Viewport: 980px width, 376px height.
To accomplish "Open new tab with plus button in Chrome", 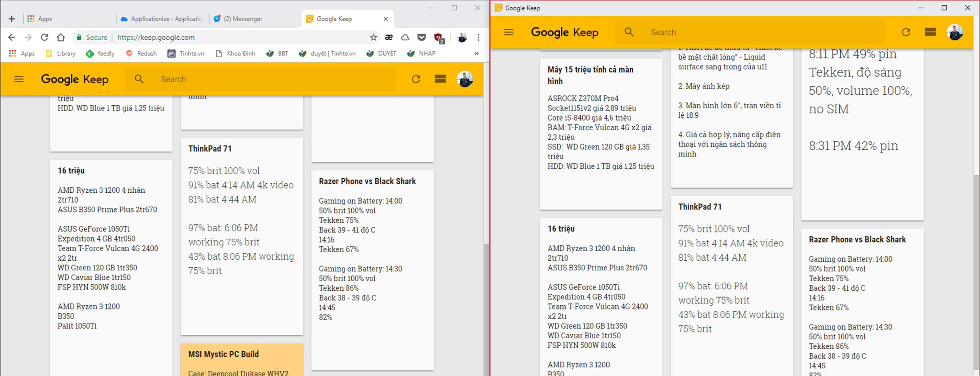I will (x=12, y=19).
